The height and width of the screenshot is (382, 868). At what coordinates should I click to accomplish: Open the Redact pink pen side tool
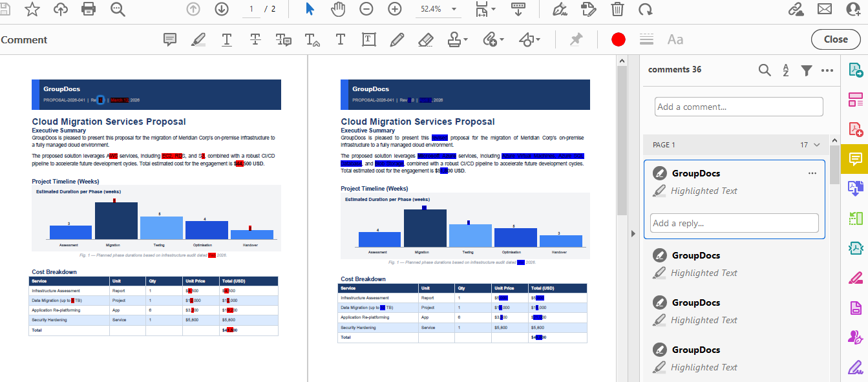click(x=855, y=278)
